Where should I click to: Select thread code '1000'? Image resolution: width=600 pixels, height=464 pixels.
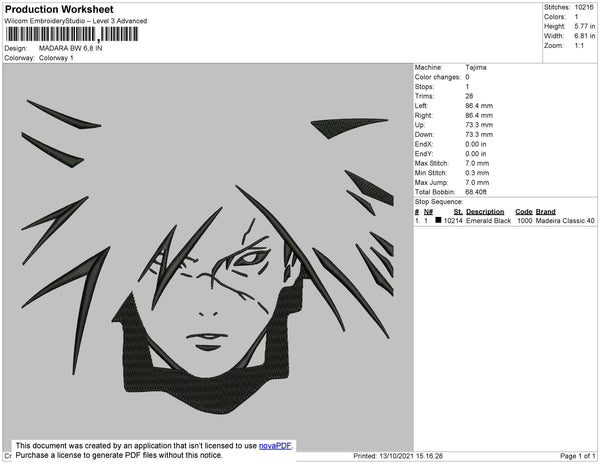click(525, 221)
